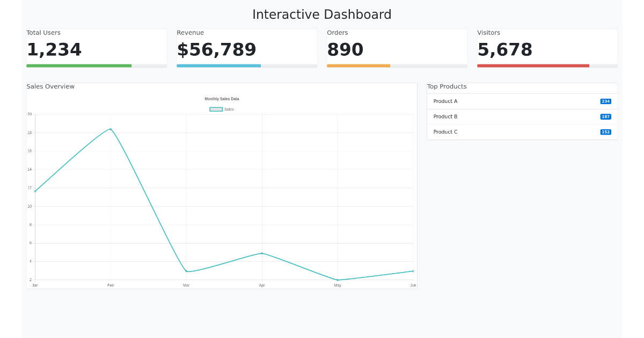Click the green progress bar under Total Users
644x338 pixels.
tap(78, 65)
